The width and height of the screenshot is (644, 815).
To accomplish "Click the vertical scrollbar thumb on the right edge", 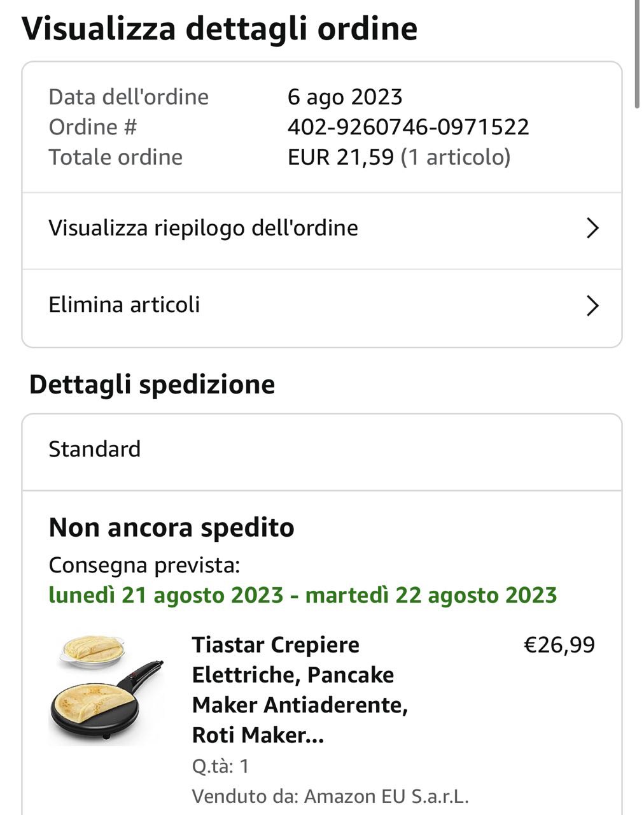I will pyautogui.click(x=638, y=54).
